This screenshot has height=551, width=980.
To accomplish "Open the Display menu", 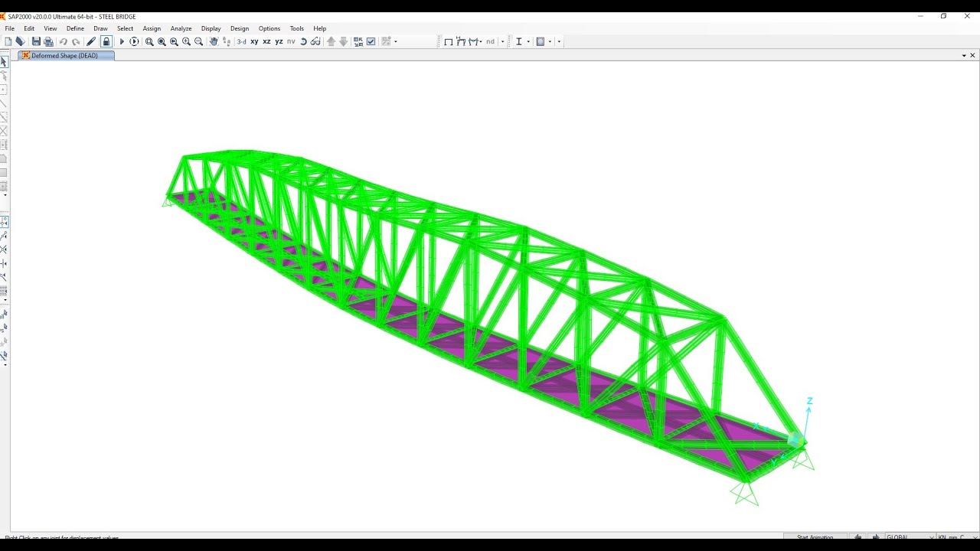I will (211, 28).
